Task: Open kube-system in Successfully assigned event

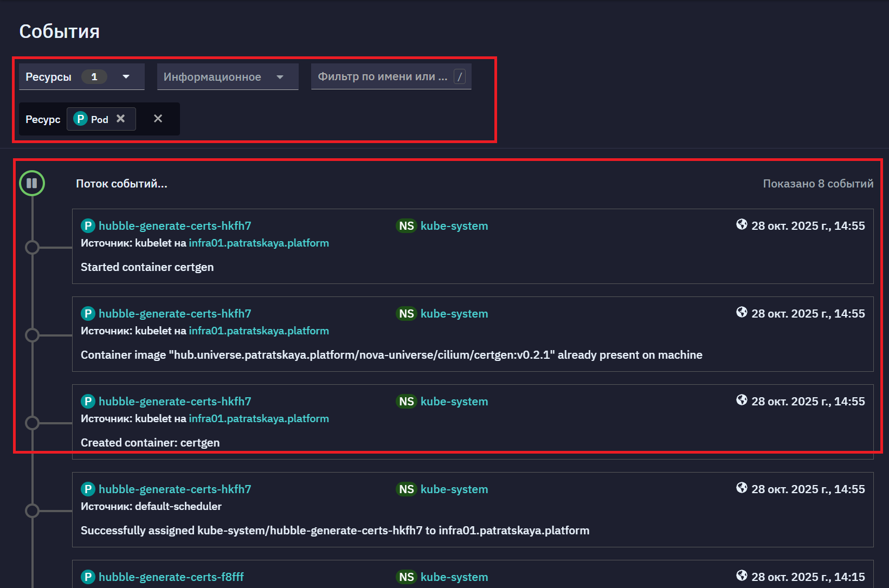Action: [x=454, y=489]
